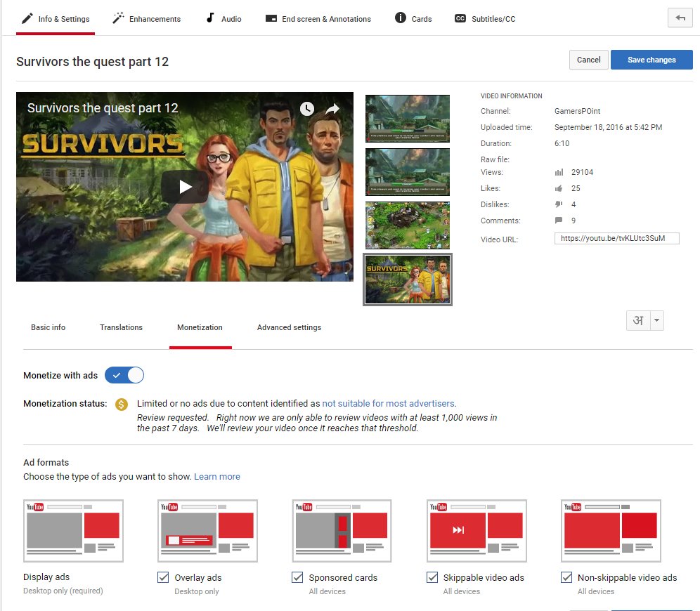This screenshot has height=611, width=700.
Task: Expand the input language dropdown arrow
Action: tap(657, 320)
